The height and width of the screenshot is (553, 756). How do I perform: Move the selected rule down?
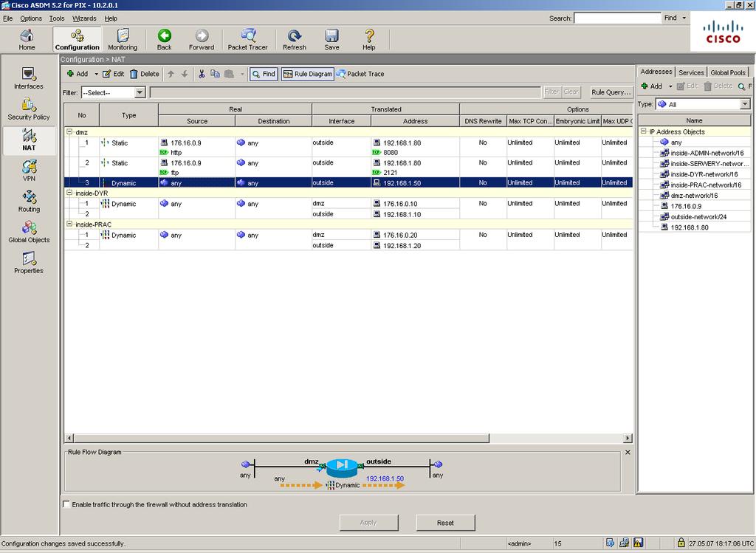pyautogui.click(x=185, y=74)
